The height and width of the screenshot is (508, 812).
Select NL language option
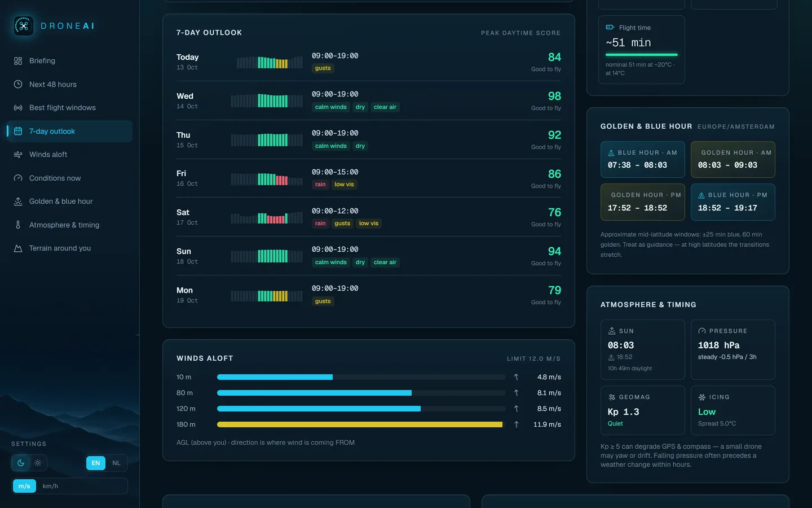click(x=116, y=463)
